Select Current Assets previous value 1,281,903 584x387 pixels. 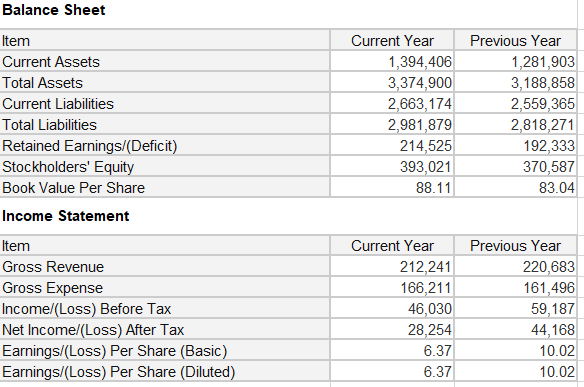pos(543,62)
